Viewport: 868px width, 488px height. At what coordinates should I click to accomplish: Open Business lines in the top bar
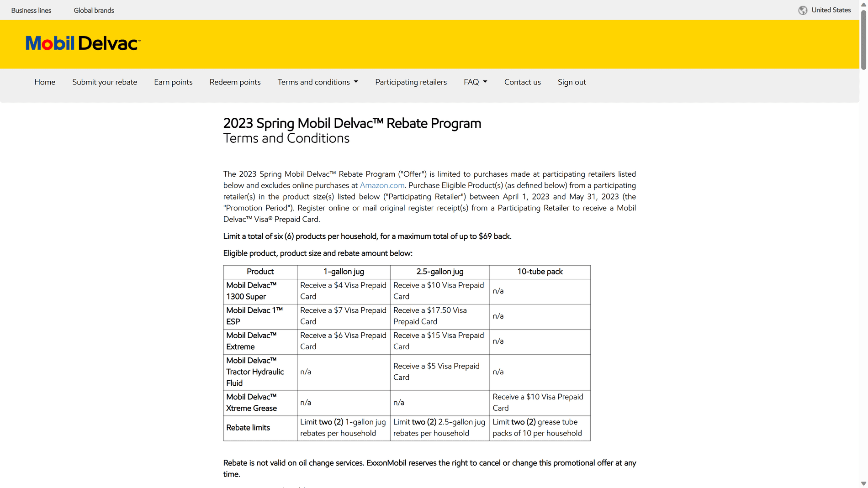pyautogui.click(x=31, y=10)
